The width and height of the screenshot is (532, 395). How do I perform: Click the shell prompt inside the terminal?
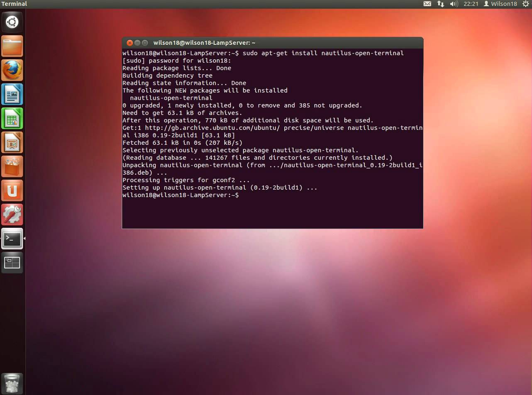point(181,195)
